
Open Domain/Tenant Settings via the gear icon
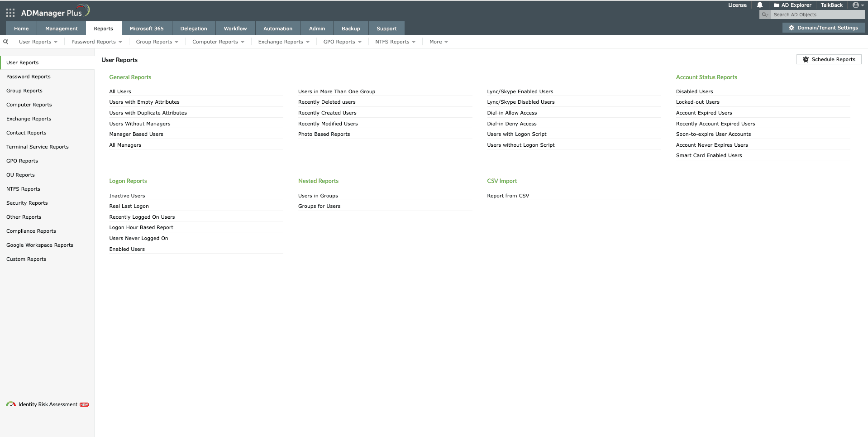792,28
